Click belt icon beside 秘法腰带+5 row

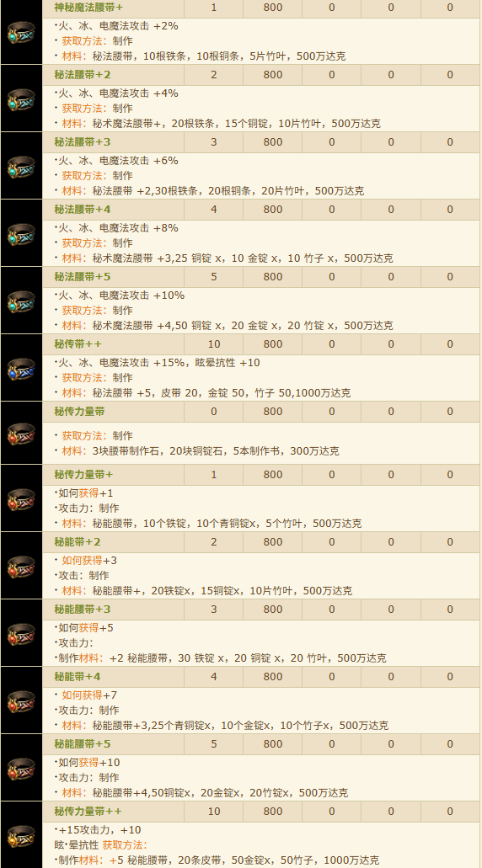(21, 301)
